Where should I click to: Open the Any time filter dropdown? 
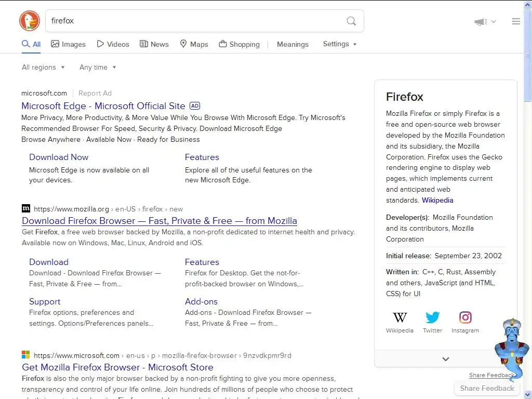(98, 67)
